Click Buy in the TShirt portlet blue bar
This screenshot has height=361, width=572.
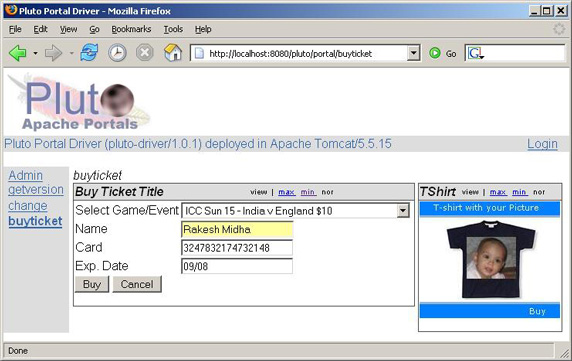(x=537, y=311)
